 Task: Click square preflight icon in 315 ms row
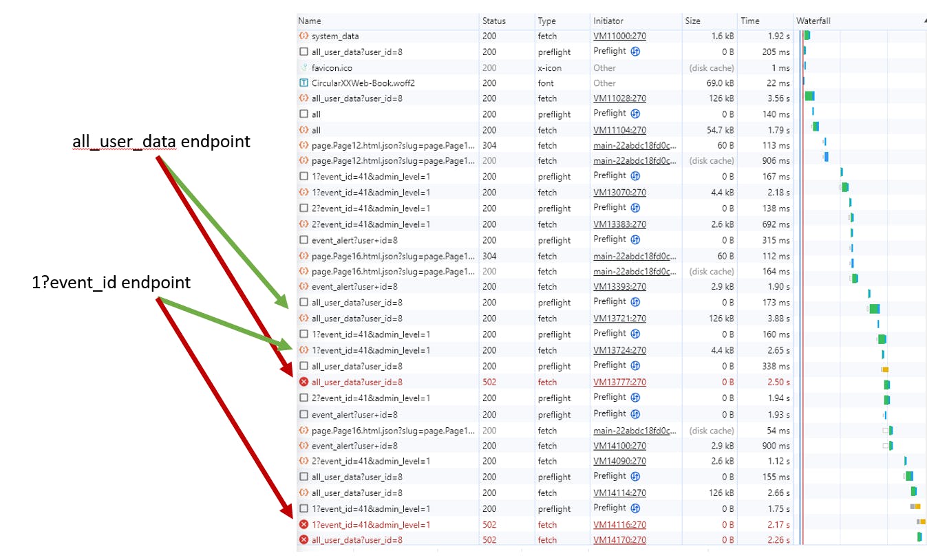303,240
